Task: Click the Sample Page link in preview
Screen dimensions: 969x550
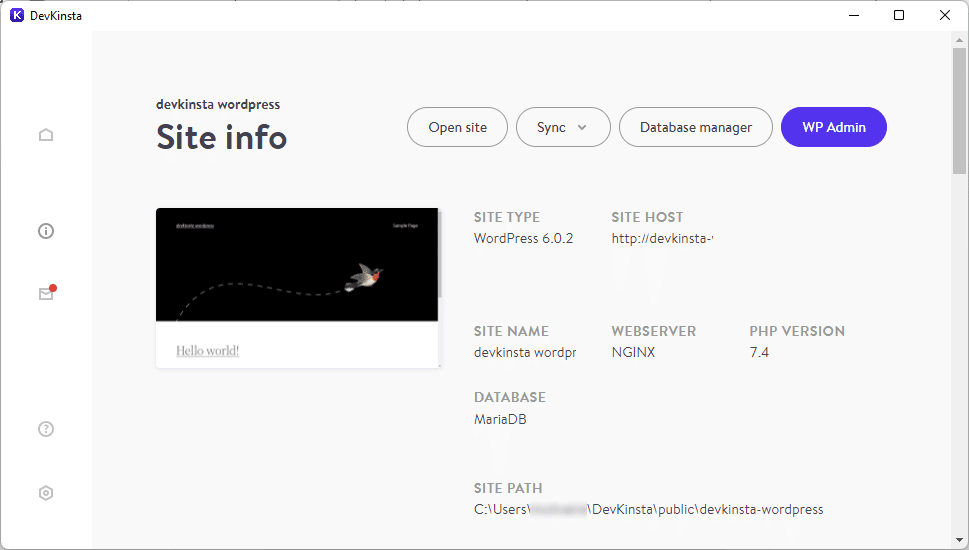Action: pos(405,225)
